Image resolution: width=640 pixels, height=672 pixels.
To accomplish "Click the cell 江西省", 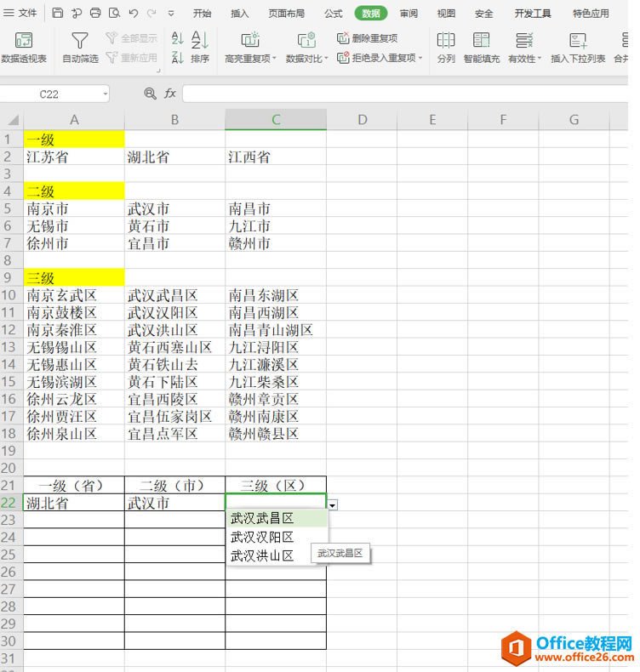I will click(276, 157).
